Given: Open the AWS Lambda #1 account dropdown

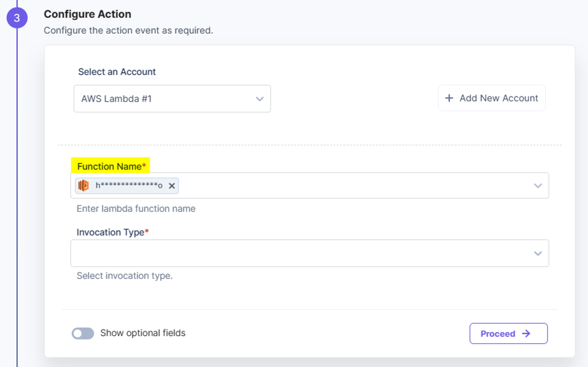Looking at the screenshot, I should (x=172, y=98).
